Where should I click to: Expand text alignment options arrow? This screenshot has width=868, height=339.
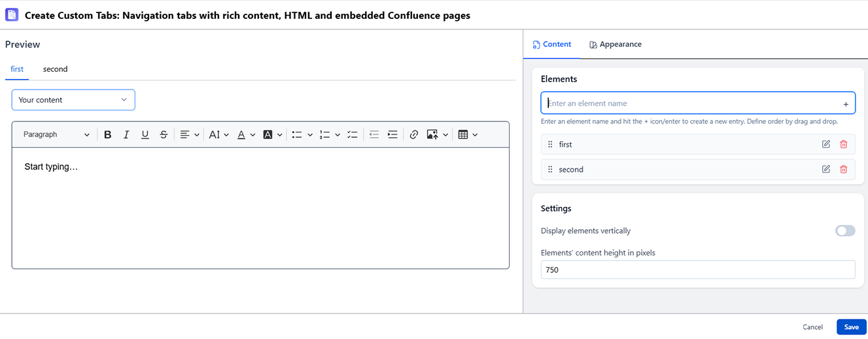coord(197,135)
